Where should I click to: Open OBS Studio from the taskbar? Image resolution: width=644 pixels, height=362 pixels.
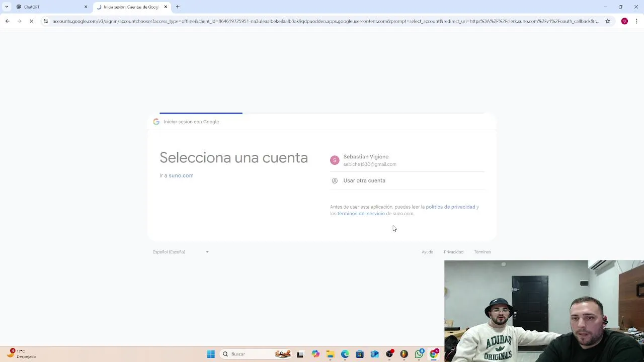click(389, 354)
